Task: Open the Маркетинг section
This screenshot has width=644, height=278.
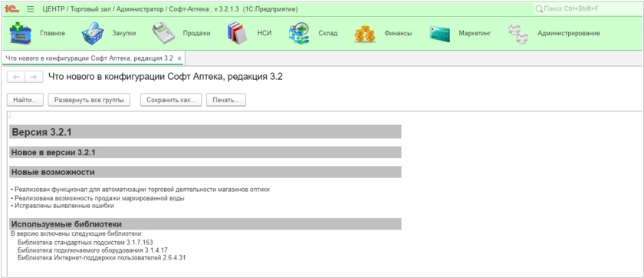Action: [475, 33]
